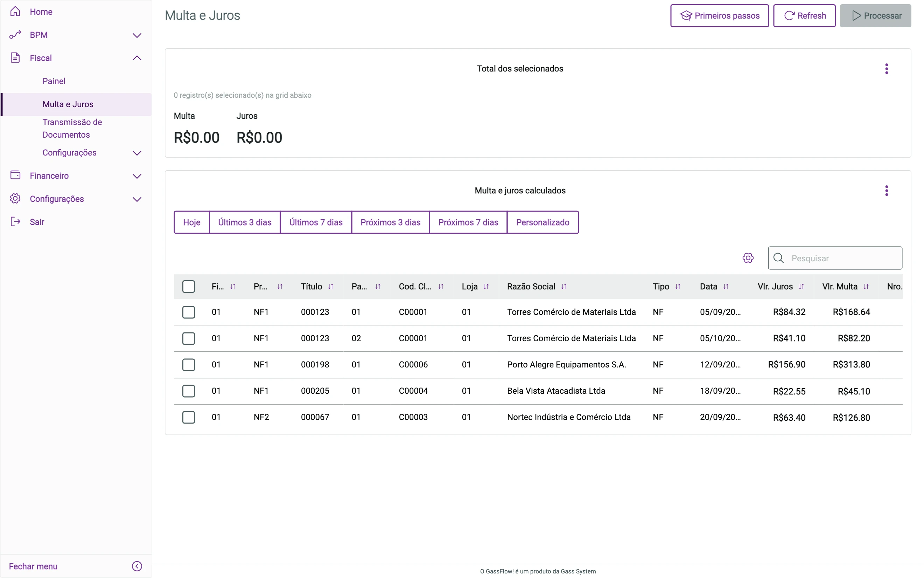Check the Bela Vista Atacadista row
The height and width of the screenshot is (578, 924).
tap(189, 391)
